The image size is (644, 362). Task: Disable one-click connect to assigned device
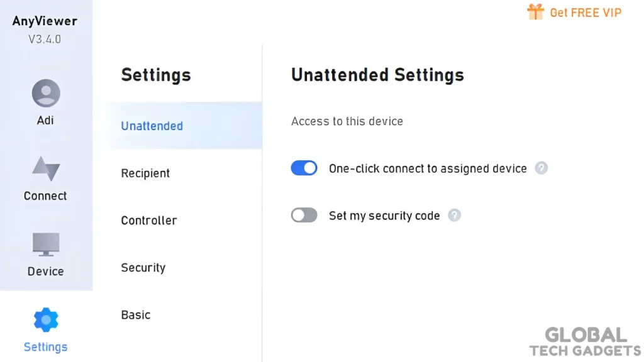(x=304, y=168)
